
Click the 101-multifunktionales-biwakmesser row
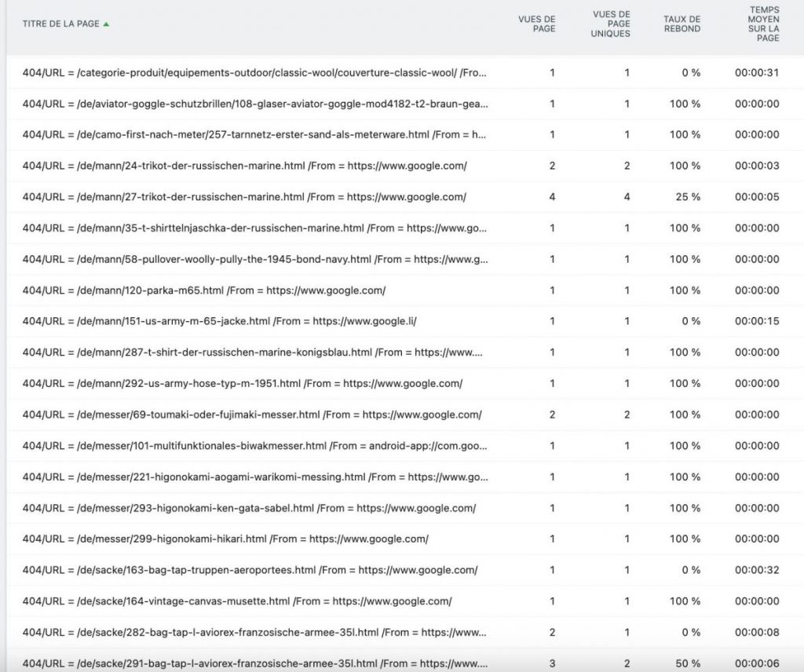[x=254, y=446]
